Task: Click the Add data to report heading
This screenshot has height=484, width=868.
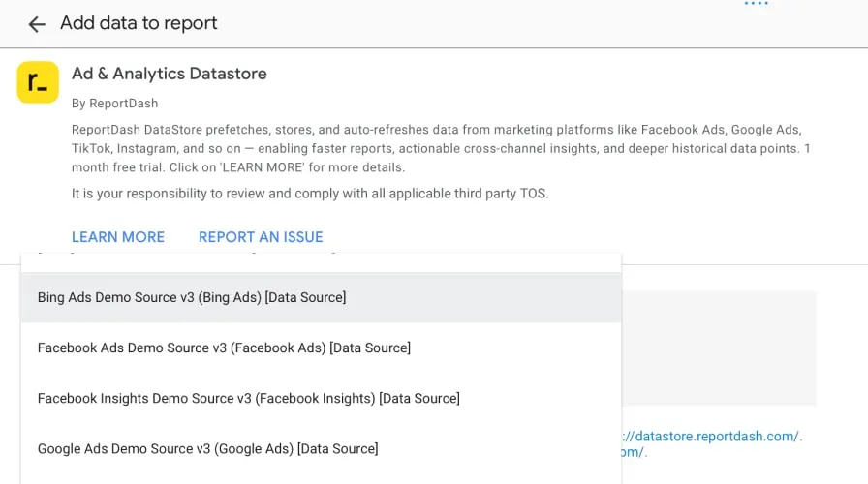Action: click(x=139, y=23)
